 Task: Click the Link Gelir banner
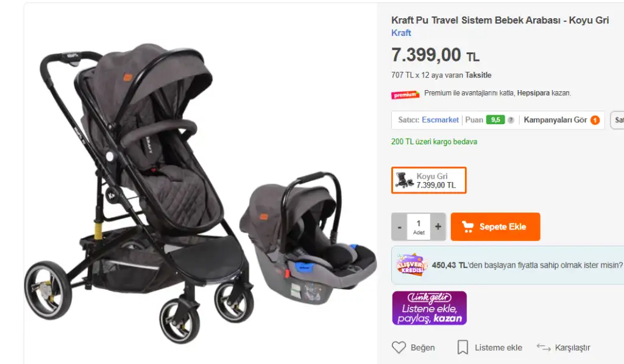[x=430, y=308]
